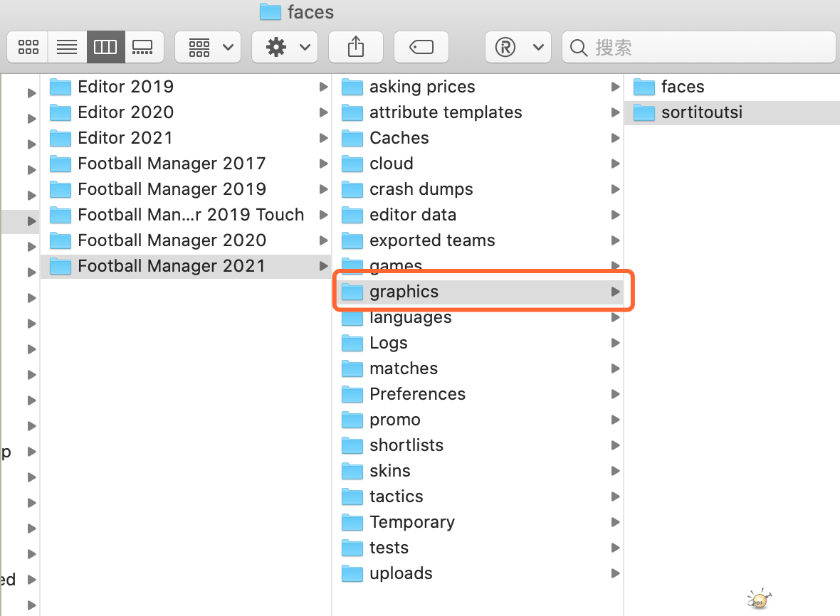Focus the 搜索 search field
This screenshot has width=840, height=616.
click(x=698, y=47)
